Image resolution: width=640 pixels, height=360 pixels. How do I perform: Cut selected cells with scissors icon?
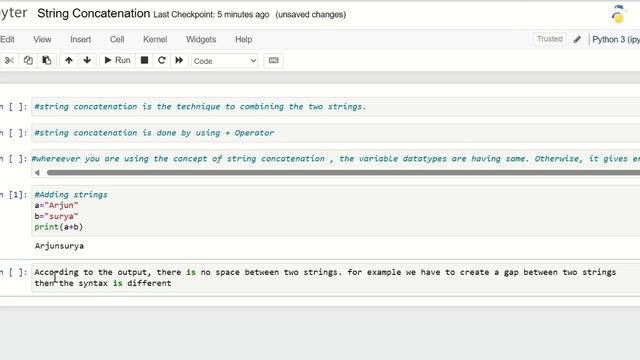point(9,61)
